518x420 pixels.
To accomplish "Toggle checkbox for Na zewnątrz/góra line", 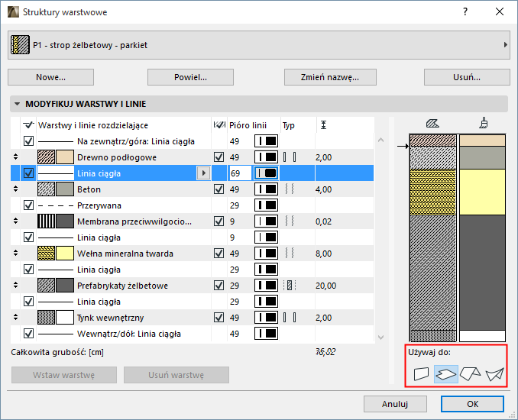I will [x=29, y=141].
